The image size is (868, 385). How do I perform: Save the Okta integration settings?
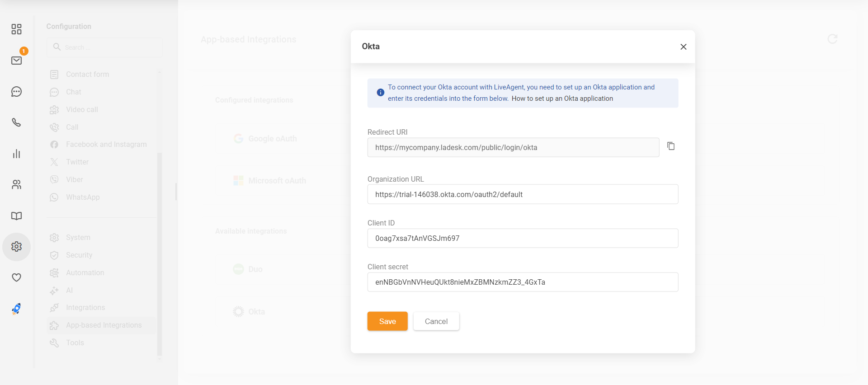point(387,321)
